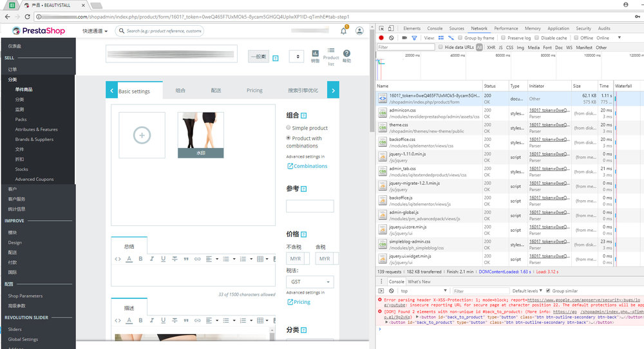Filter network requests by XHR
The height and width of the screenshot is (349, 644).
[491, 47]
